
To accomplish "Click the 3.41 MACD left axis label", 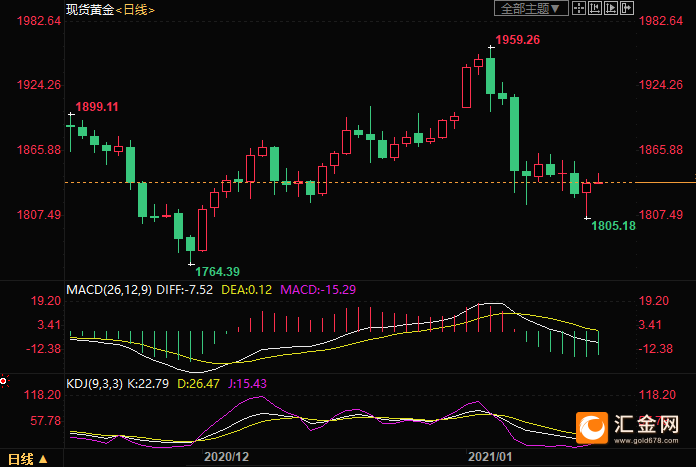I will (49, 325).
